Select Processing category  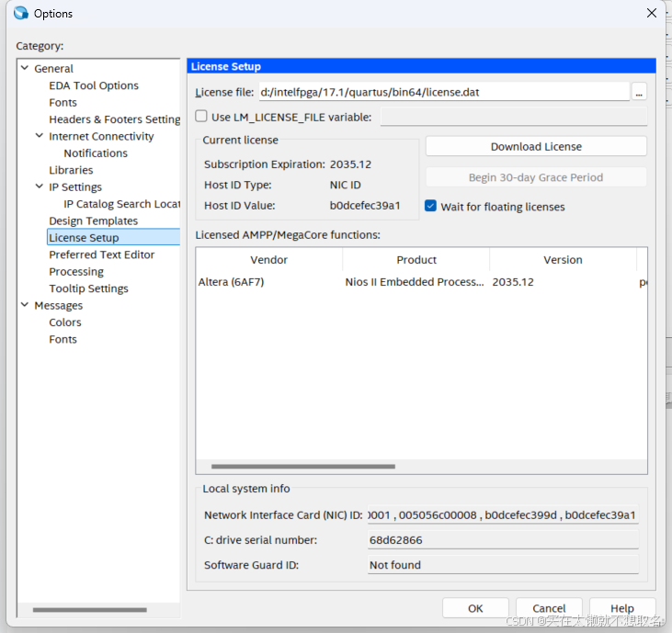click(x=76, y=272)
